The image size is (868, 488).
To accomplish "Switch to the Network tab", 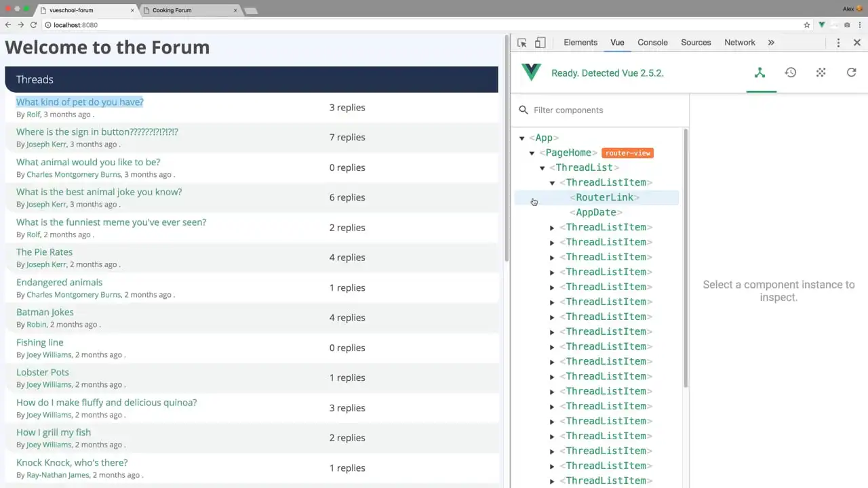I will pos(740,42).
